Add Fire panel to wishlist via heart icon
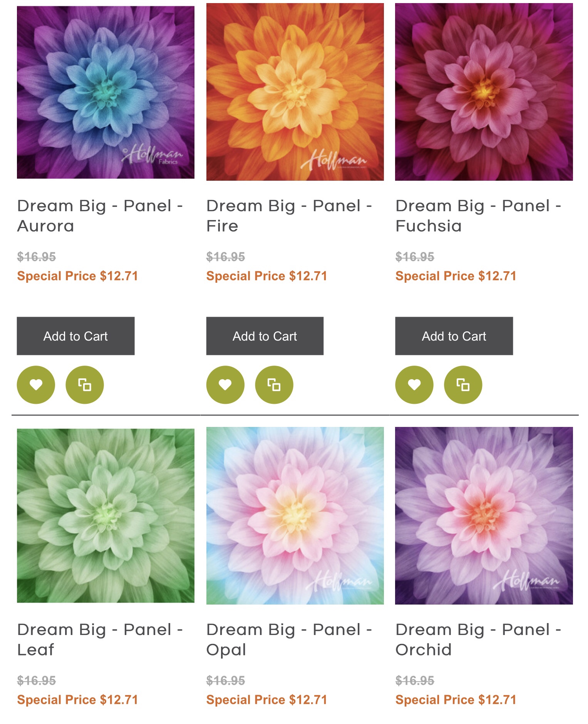The height and width of the screenshot is (724, 588). pyautogui.click(x=225, y=385)
